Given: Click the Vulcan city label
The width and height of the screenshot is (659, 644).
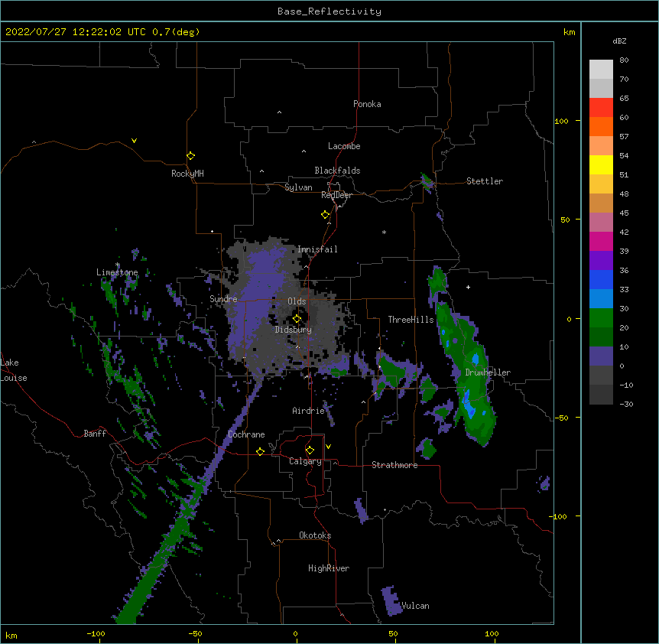Looking at the screenshot, I should (415, 606).
